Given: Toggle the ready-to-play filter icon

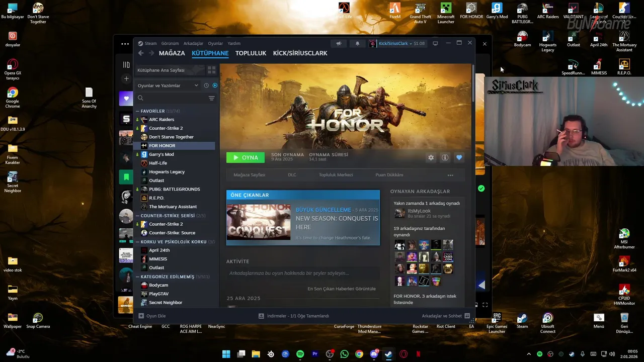Looking at the screenshot, I should tap(215, 85).
